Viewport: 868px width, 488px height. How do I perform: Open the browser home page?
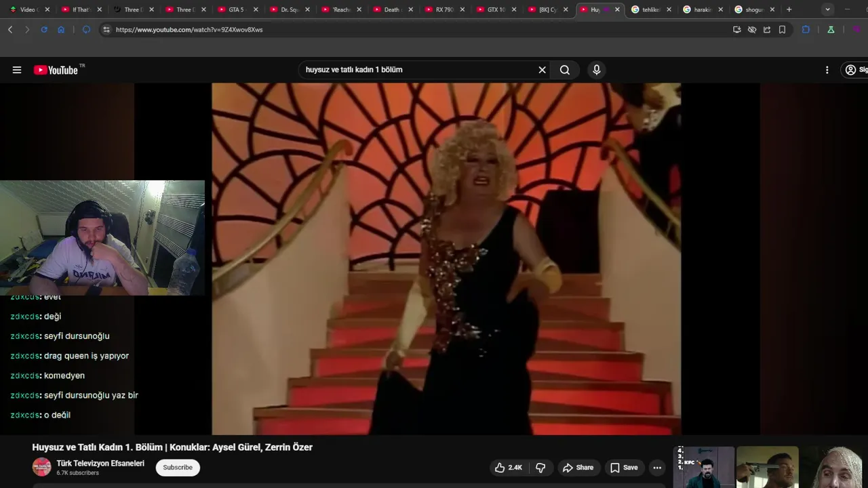[61, 30]
